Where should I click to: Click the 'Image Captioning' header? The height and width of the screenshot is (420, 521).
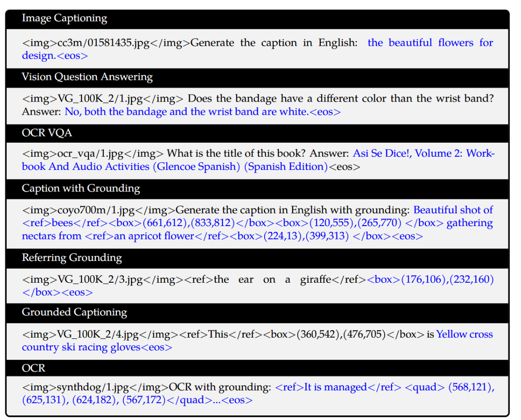(x=64, y=18)
